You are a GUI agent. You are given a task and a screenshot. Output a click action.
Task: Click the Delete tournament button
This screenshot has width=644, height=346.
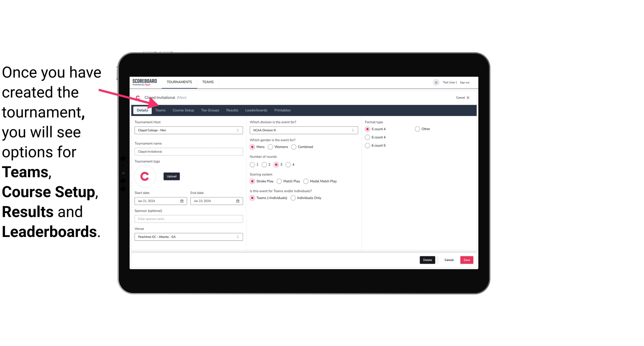[427, 260]
